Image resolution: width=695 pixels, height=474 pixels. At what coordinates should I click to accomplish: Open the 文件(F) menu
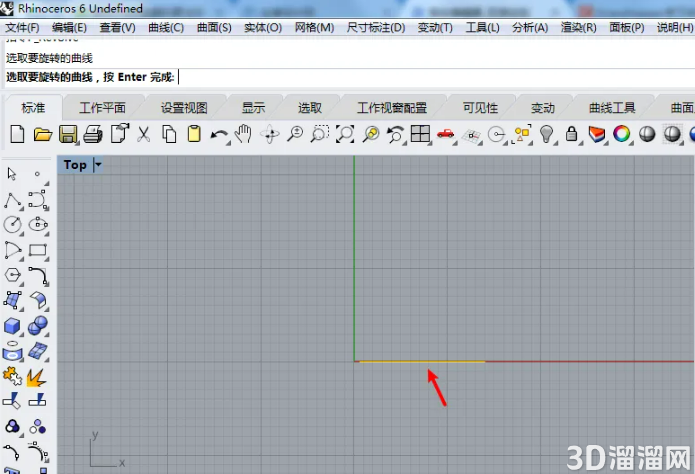pos(22,27)
